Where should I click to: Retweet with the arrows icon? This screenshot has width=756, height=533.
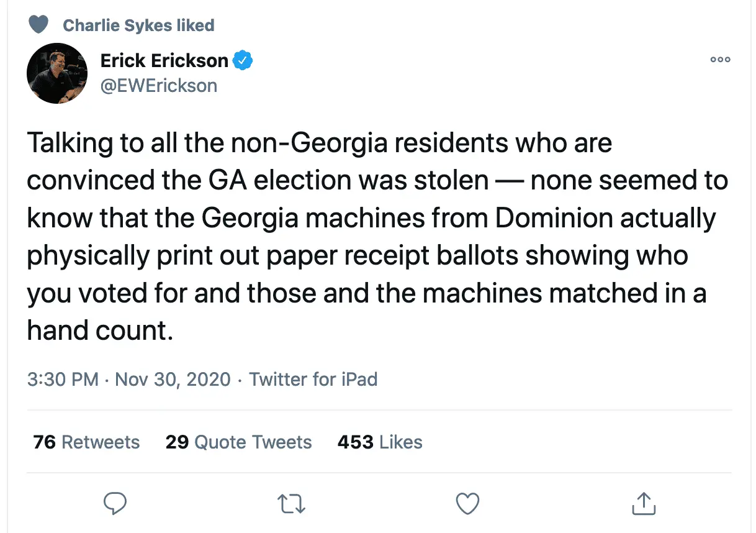pyautogui.click(x=291, y=503)
